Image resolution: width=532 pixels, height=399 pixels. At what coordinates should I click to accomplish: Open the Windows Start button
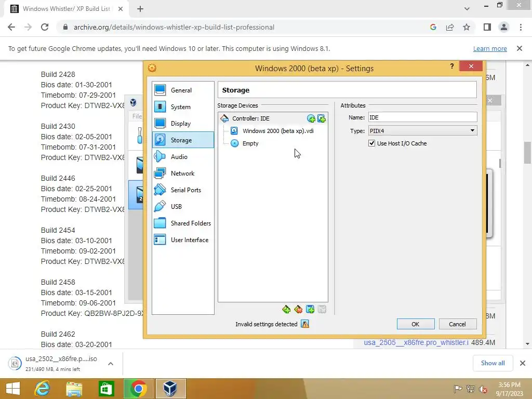(13, 389)
